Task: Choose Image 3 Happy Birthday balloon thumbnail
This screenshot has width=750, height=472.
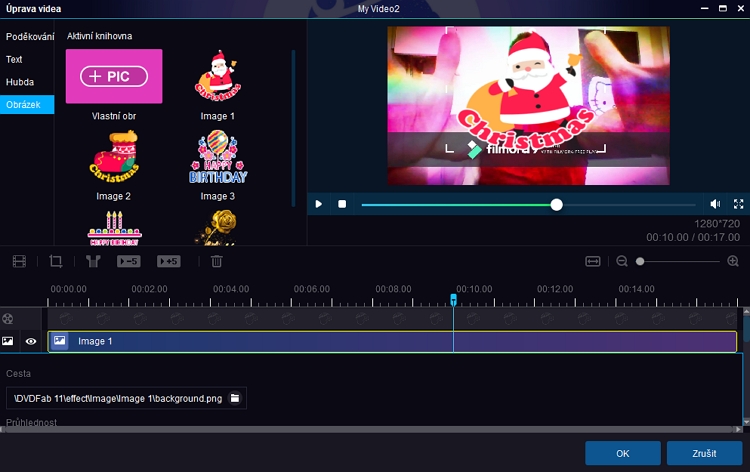Action: pyautogui.click(x=218, y=157)
